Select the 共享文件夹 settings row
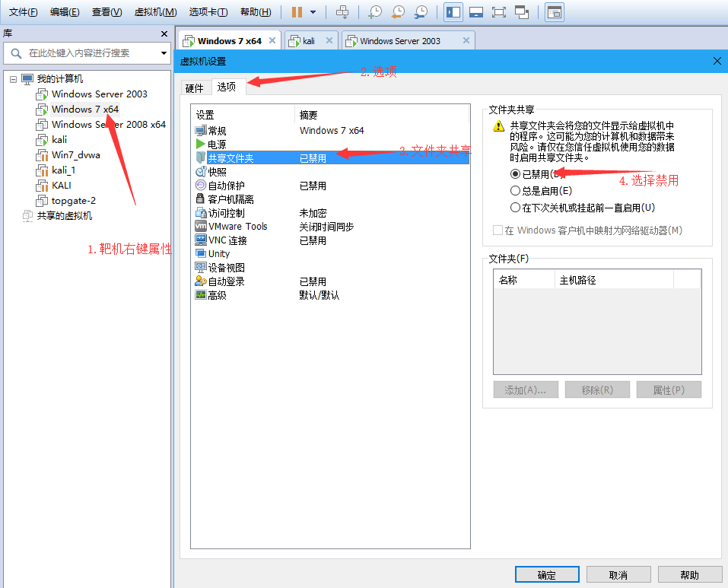Viewport: 728px width, 588px height. pos(332,158)
